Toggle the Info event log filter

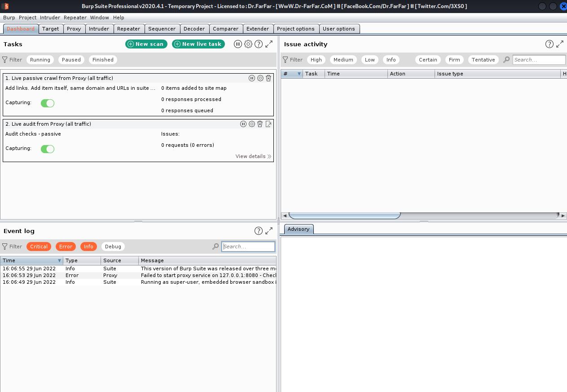click(x=88, y=247)
